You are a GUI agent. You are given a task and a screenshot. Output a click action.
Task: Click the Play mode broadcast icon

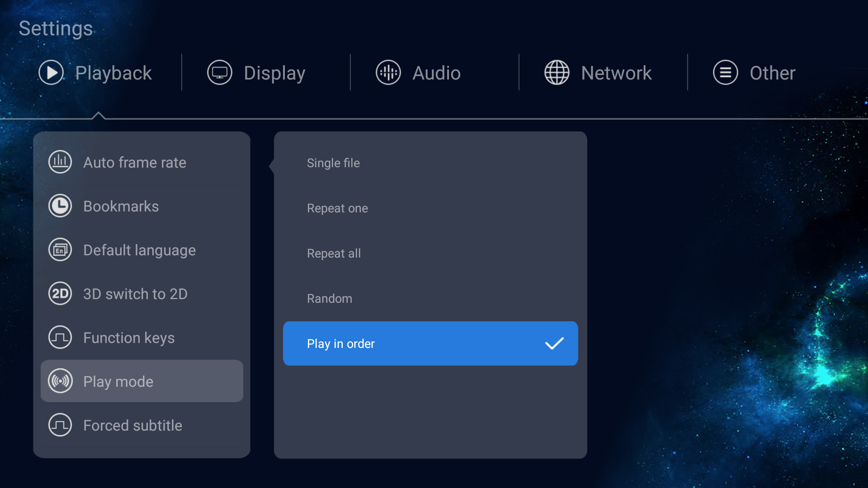[x=60, y=381]
